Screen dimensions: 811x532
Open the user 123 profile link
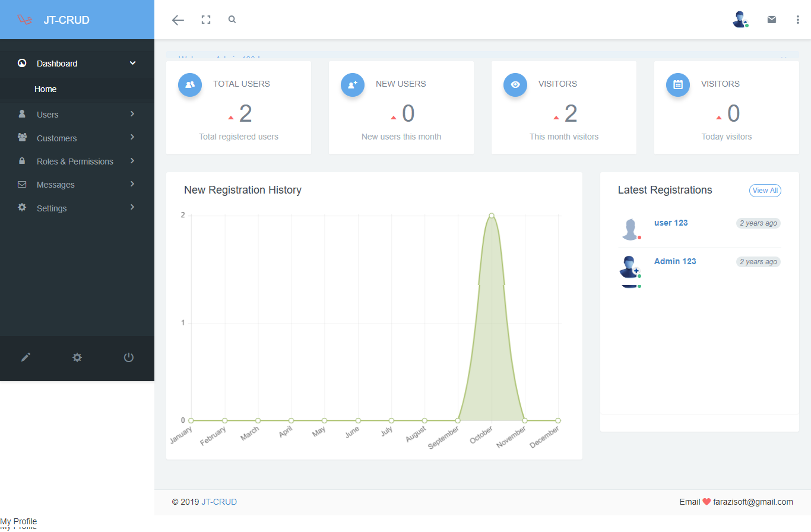tap(671, 223)
